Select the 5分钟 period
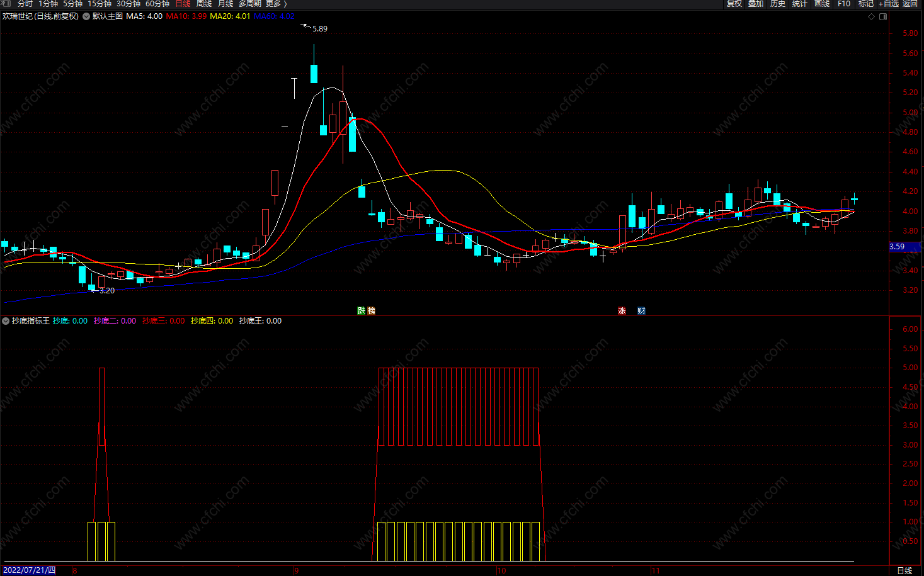 [x=72, y=4]
